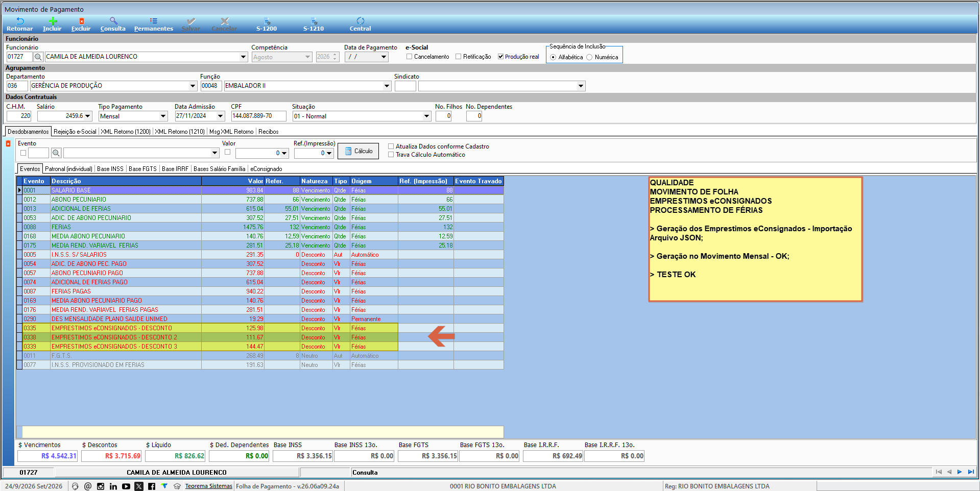Click the green Incluir plus icon
Image resolution: width=980 pixels, height=491 pixels.
point(53,21)
